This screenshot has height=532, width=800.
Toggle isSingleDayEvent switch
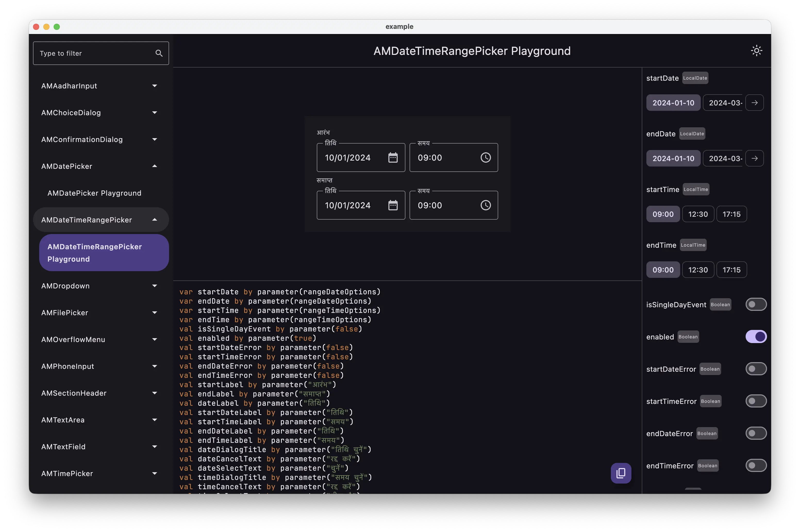tap(756, 304)
